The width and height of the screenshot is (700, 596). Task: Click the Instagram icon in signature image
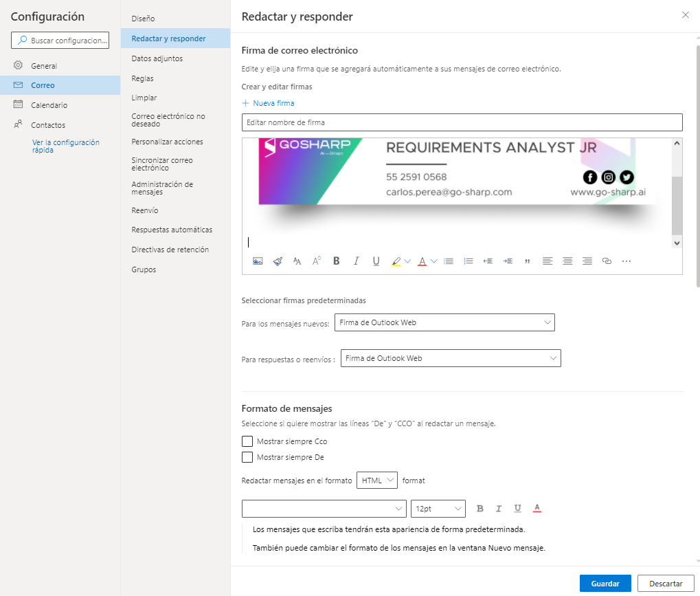pyautogui.click(x=608, y=177)
